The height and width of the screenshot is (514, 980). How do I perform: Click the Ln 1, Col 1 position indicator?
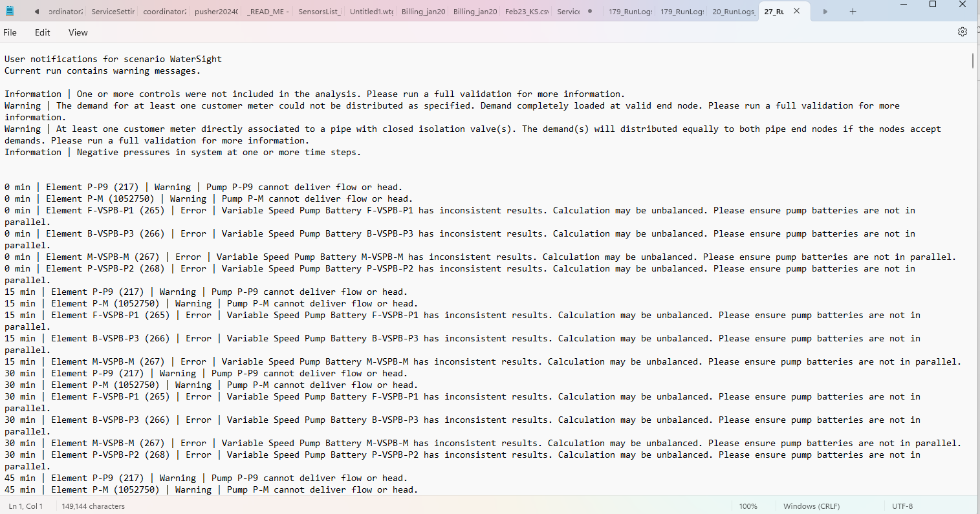point(26,506)
